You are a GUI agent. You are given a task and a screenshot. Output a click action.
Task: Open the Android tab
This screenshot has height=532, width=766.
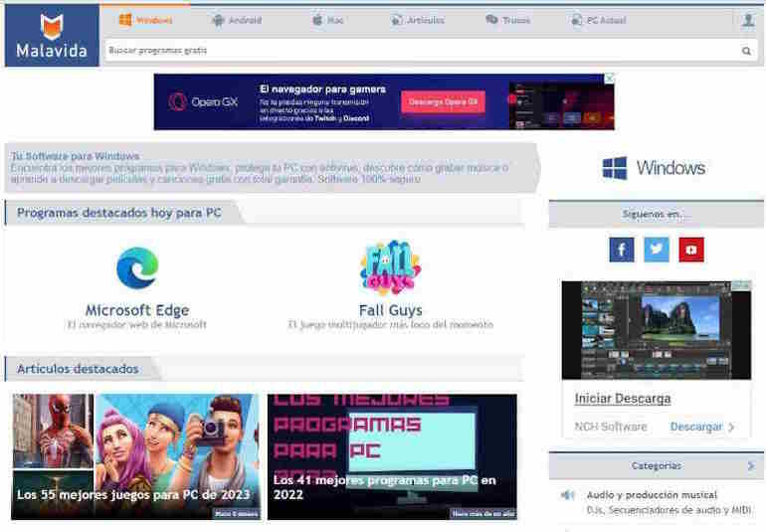238,20
